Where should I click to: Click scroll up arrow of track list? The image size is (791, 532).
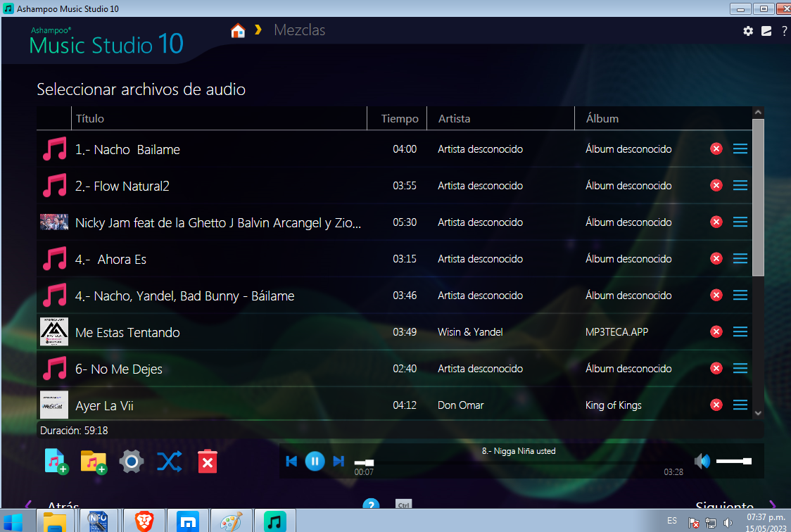pyautogui.click(x=758, y=113)
